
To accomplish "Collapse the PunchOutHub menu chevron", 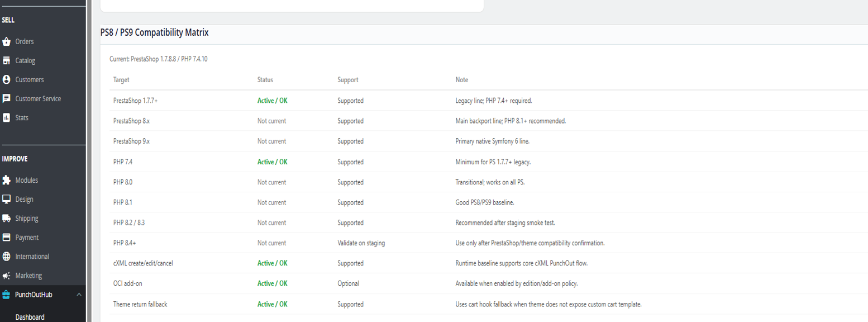I will 79,295.
